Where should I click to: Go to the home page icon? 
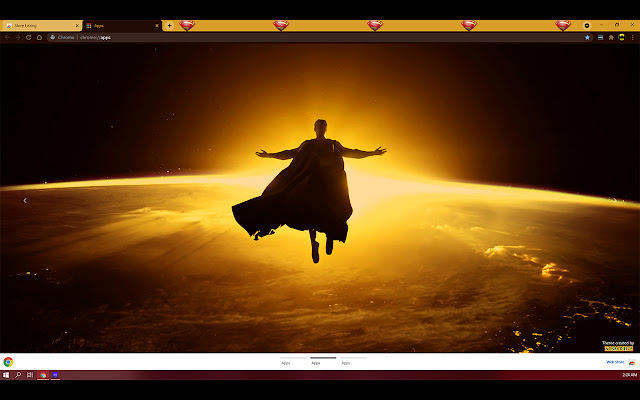39,37
